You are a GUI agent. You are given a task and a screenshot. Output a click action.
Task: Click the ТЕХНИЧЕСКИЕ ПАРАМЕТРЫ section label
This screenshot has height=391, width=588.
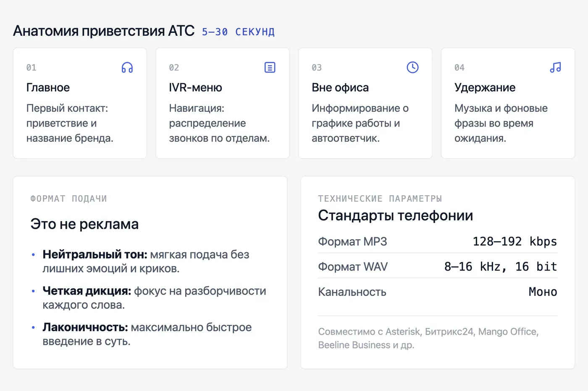click(380, 198)
